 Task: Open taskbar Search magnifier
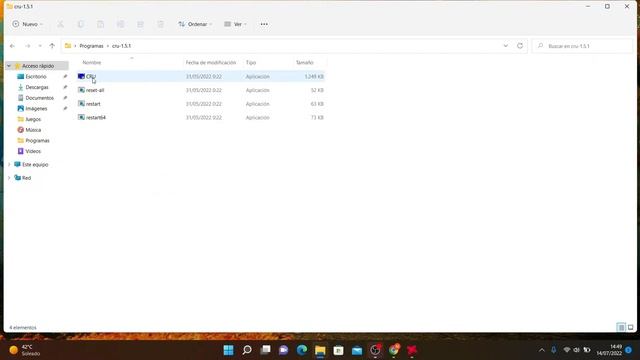tap(247, 350)
